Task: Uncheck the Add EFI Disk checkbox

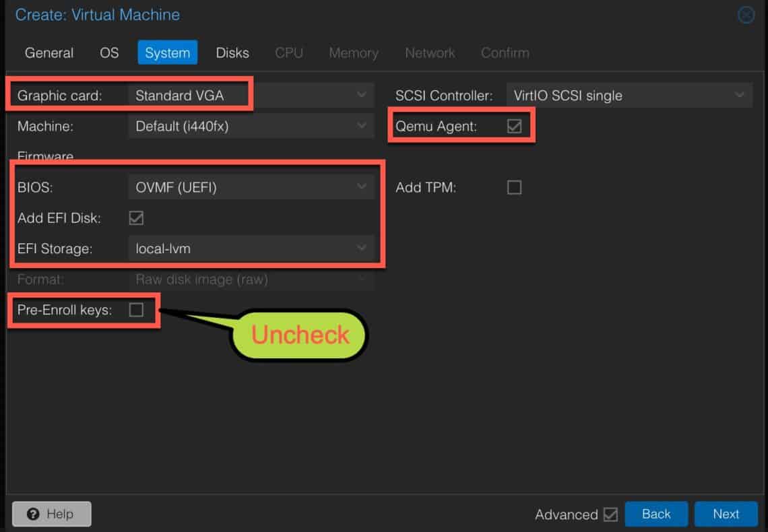Action: click(137, 218)
